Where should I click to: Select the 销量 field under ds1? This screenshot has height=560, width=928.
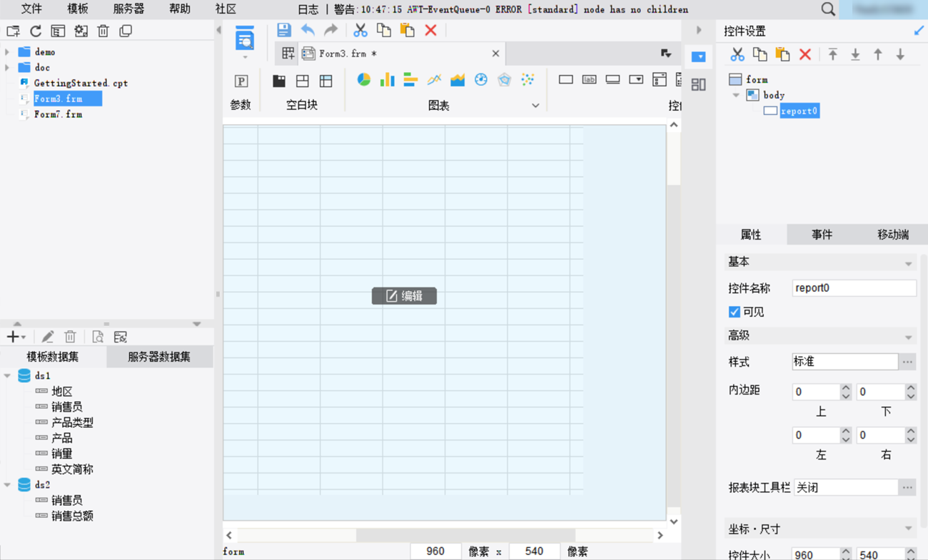tap(61, 454)
